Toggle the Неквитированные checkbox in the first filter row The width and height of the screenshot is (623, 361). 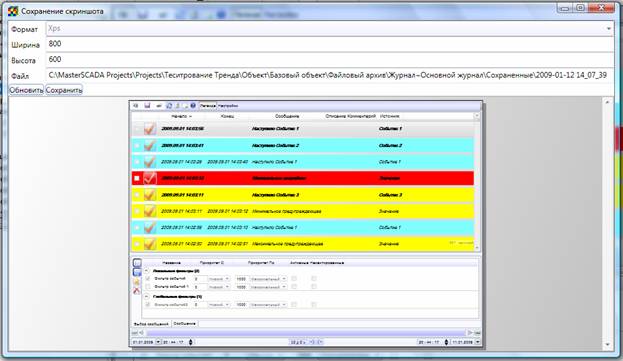(314, 278)
